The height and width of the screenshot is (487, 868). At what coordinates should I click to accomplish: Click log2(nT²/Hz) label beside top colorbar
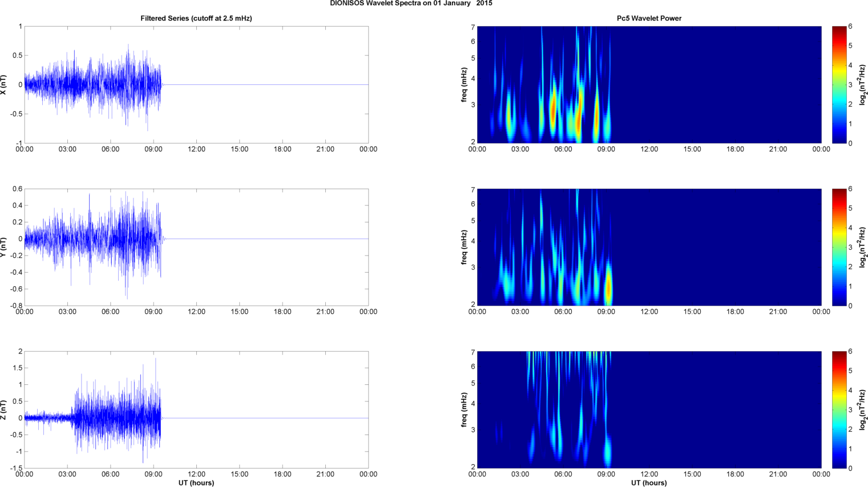click(x=862, y=84)
